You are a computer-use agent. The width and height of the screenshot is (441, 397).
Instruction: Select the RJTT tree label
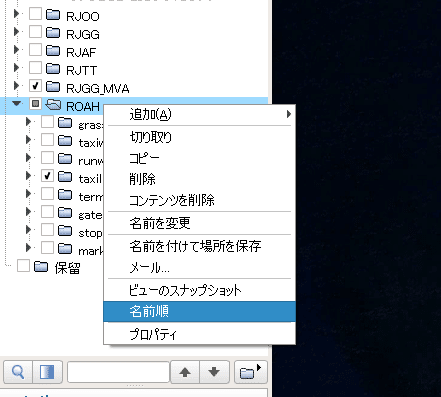82,70
